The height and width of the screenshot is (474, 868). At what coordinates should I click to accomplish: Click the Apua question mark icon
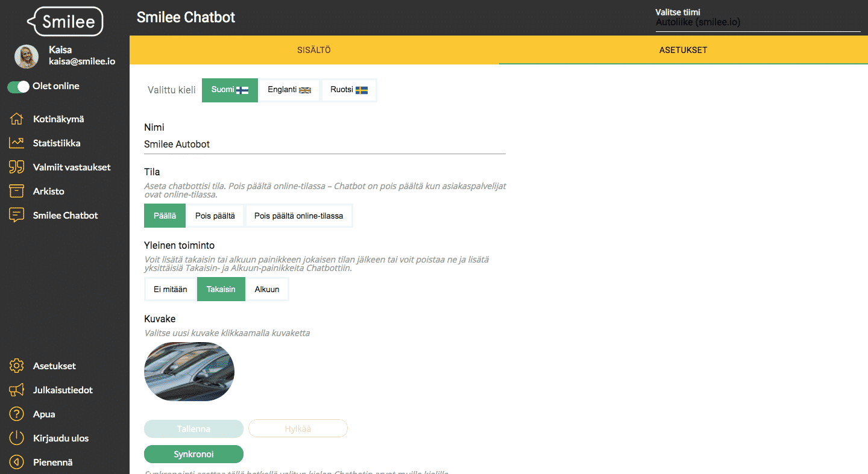[16, 414]
